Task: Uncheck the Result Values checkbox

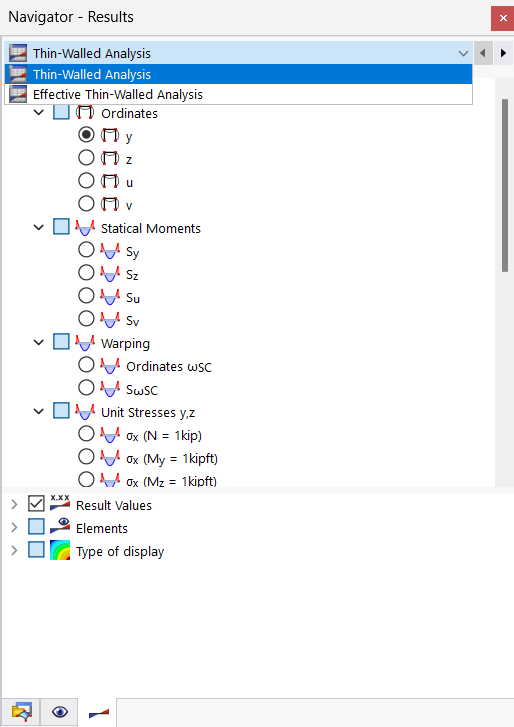Action: tap(36, 504)
